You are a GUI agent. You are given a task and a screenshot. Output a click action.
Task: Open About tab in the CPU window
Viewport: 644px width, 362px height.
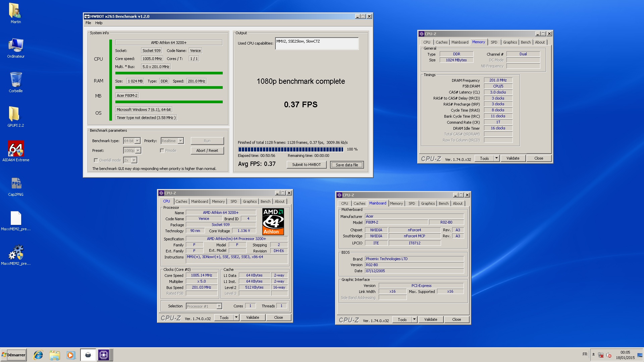point(279,201)
